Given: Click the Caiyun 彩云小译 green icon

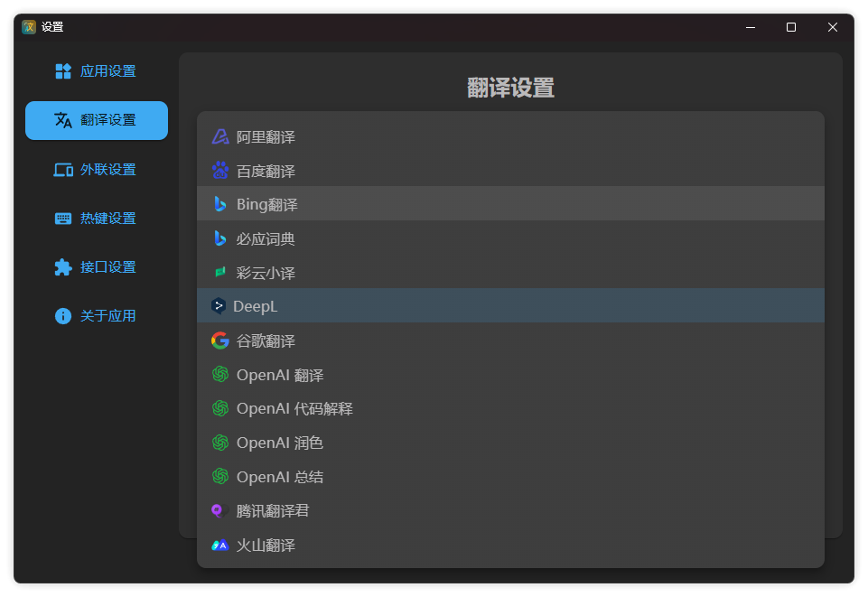Looking at the screenshot, I should 220,273.
